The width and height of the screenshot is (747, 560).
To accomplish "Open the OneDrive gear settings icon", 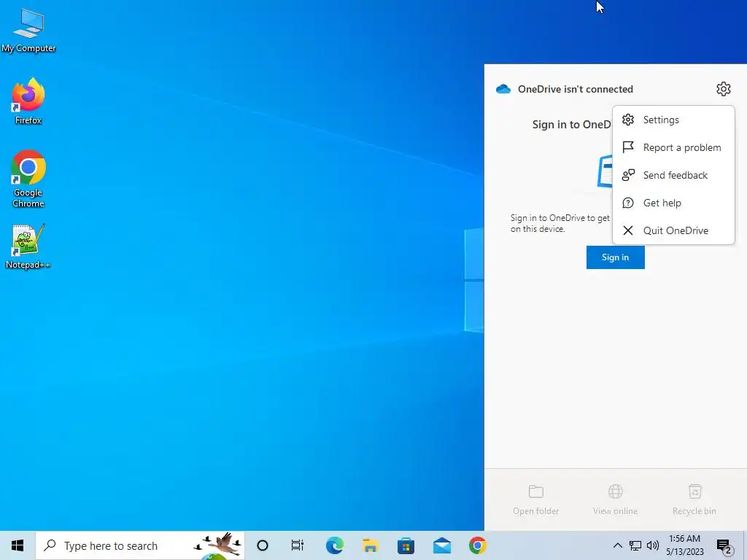I will 723,89.
